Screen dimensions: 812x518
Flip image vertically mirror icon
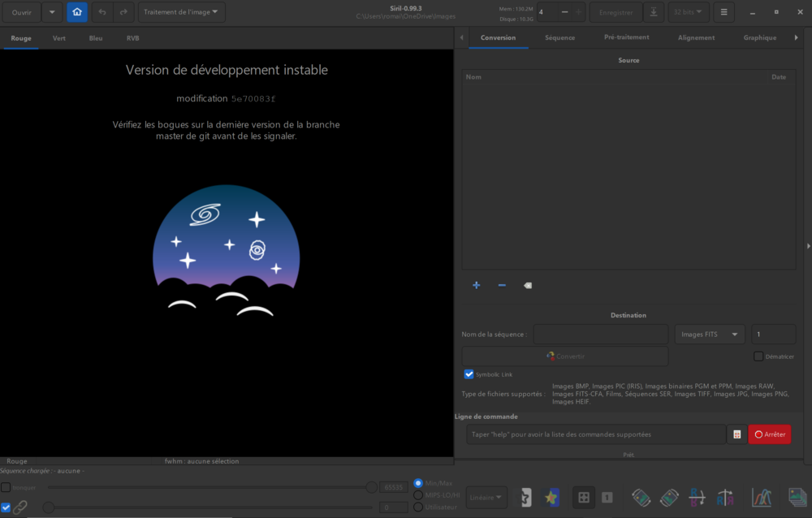coord(697,497)
